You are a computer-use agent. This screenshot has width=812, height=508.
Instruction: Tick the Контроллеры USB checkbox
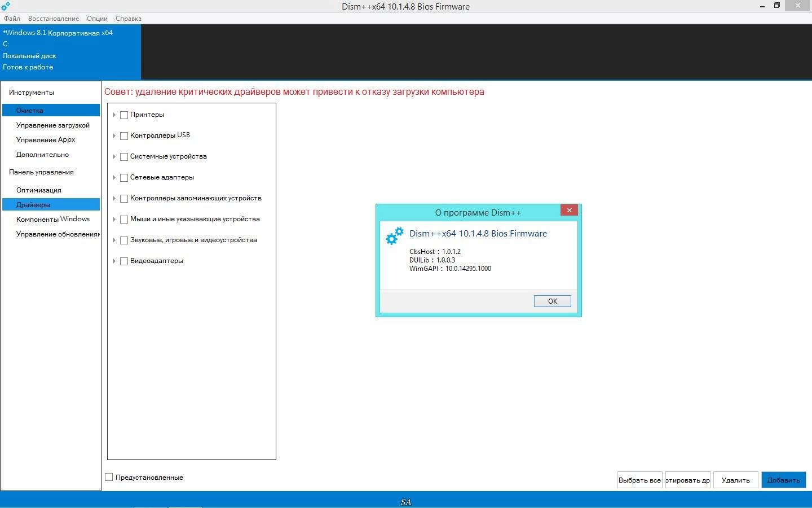(124, 136)
